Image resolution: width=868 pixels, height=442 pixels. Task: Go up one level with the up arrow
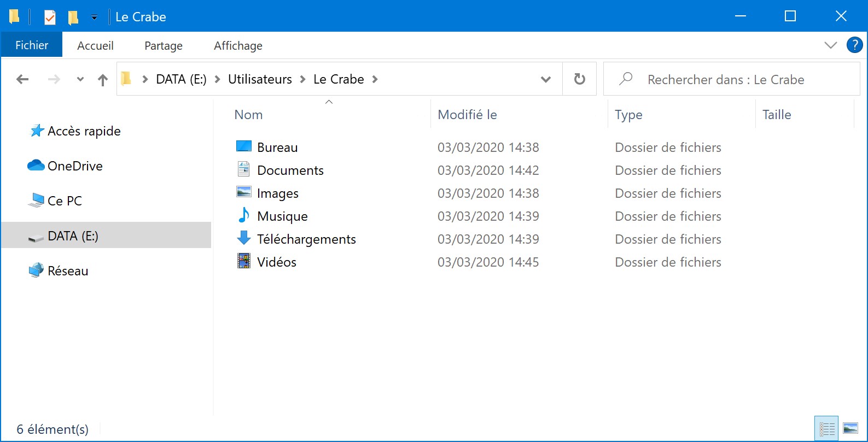pyautogui.click(x=102, y=80)
